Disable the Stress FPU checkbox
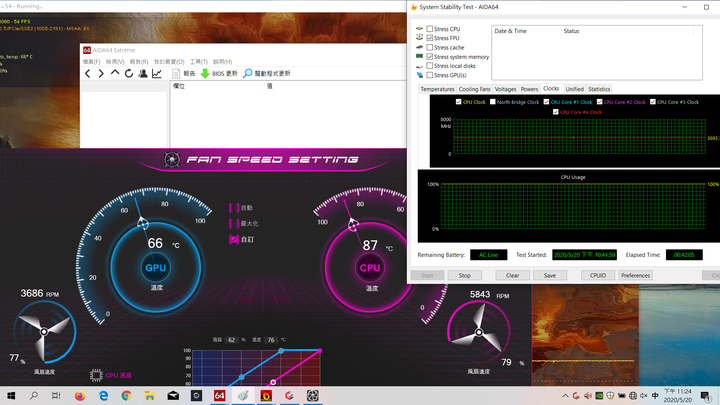The height and width of the screenshot is (405, 720). pos(430,38)
